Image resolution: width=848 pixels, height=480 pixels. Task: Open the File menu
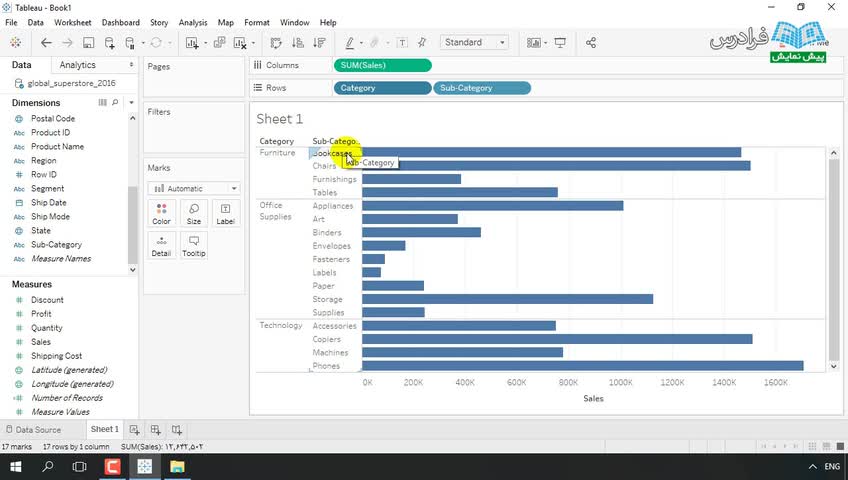click(11, 22)
